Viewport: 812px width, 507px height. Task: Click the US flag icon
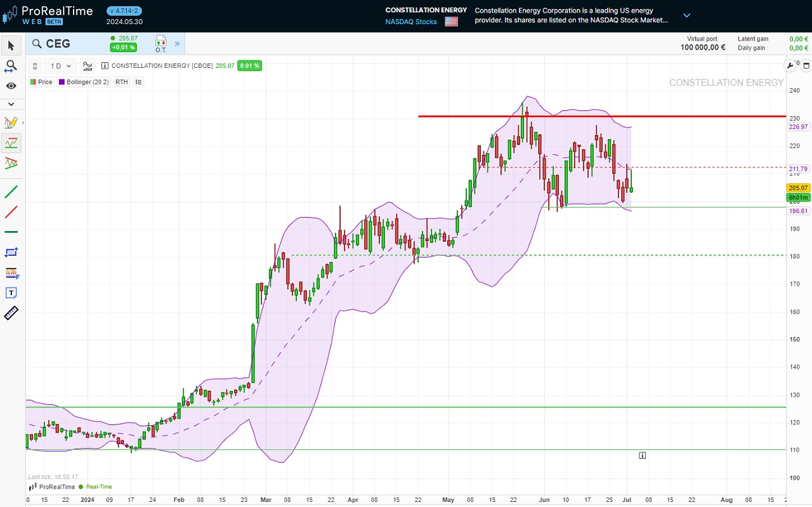coord(451,22)
